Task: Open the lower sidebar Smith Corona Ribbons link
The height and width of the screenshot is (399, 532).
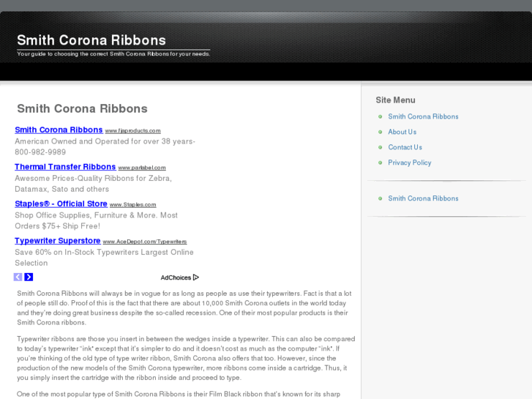Action: coord(423,198)
